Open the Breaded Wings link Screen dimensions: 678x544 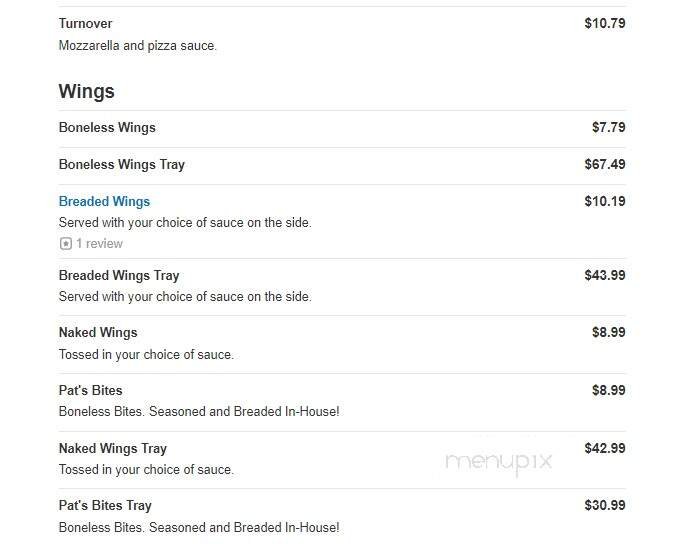click(x=104, y=201)
